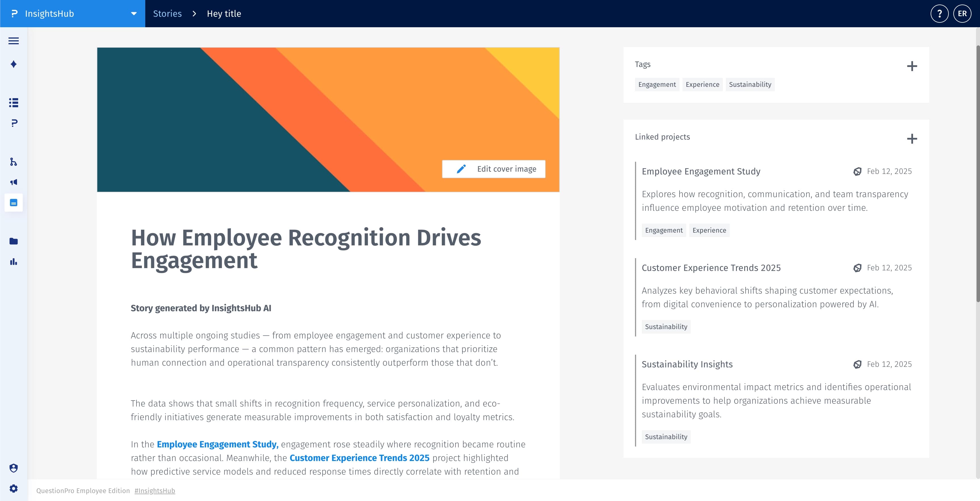The image size is (980, 501).
Task: Open the folder icon in sidebar
Action: tap(14, 241)
